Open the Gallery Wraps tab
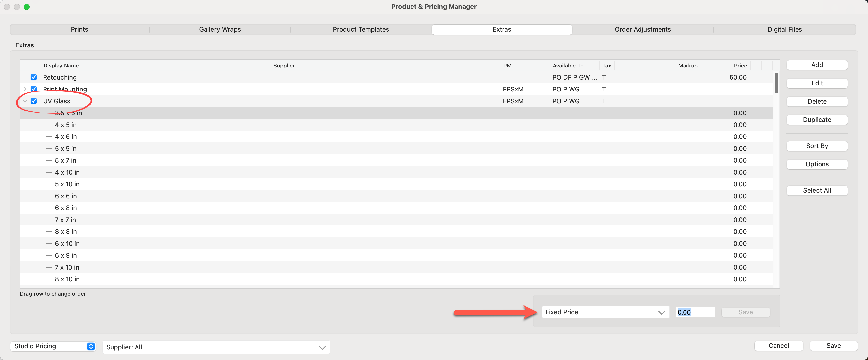This screenshot has height=360, width=868. point(220,29)
